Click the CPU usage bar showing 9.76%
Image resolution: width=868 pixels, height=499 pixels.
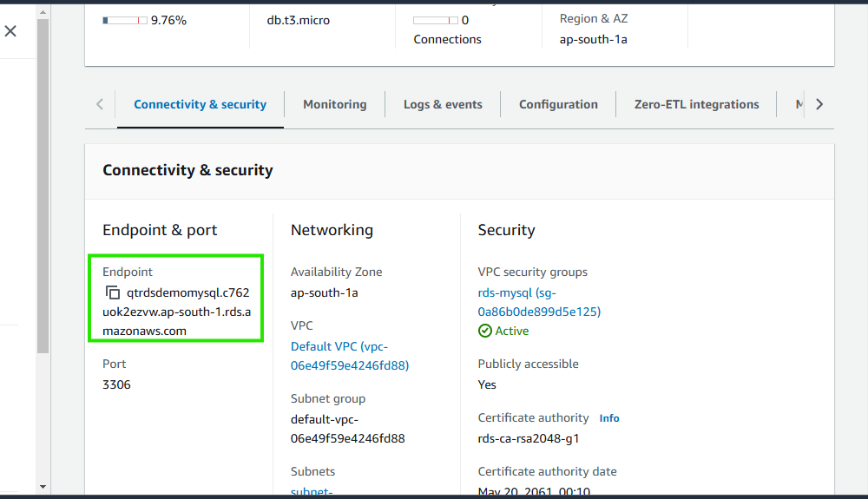point(124,21)
